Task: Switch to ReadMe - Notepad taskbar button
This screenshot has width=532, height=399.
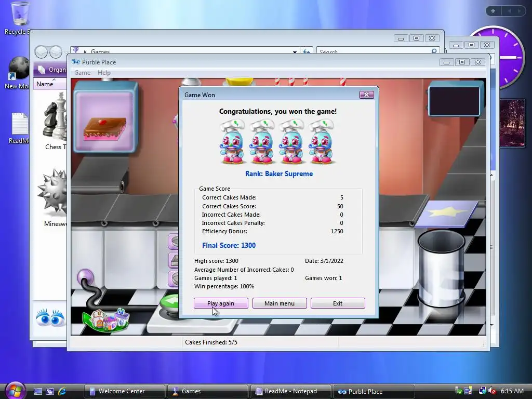Action: [x=291, y=391]
